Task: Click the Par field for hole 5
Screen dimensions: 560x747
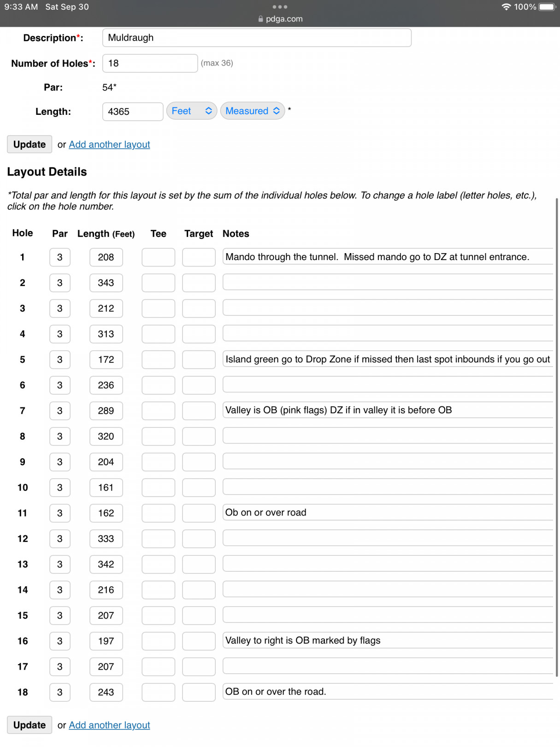Action: click(x=60, y=360)
